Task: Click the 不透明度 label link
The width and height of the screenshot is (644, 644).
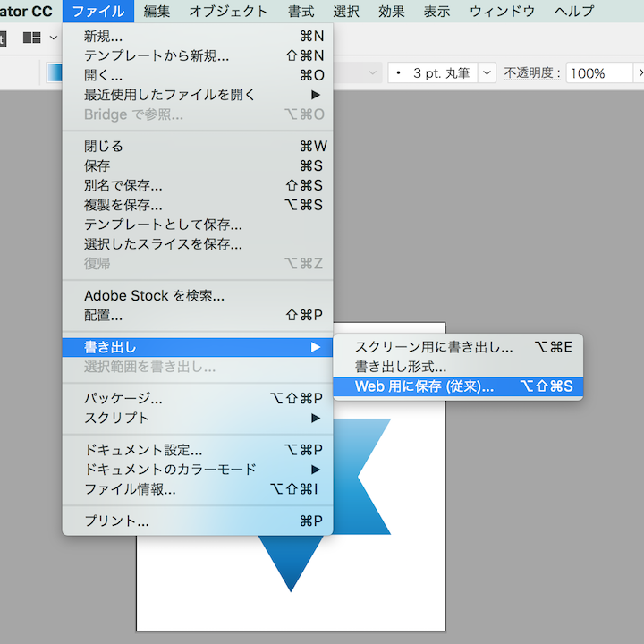Action: pos(532,73)
